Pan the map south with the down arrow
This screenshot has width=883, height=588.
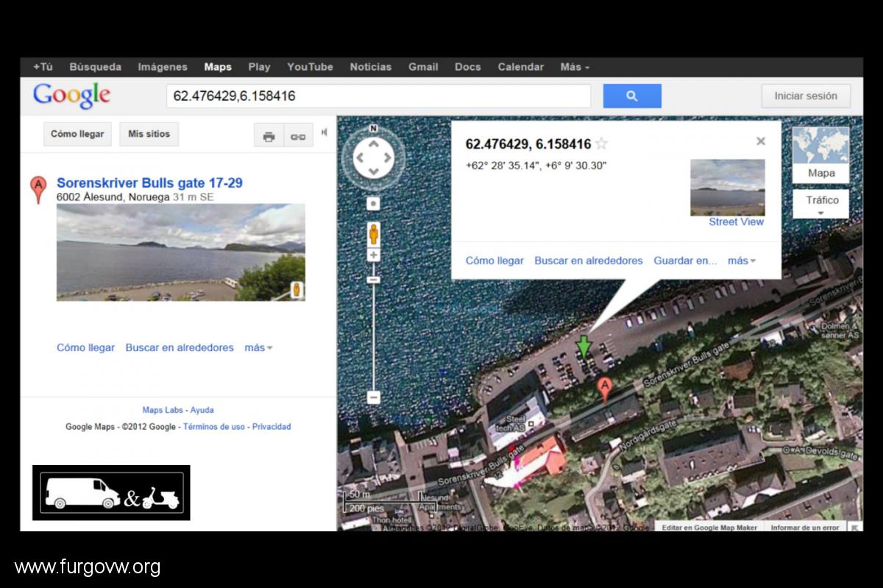tap(374, 172)
